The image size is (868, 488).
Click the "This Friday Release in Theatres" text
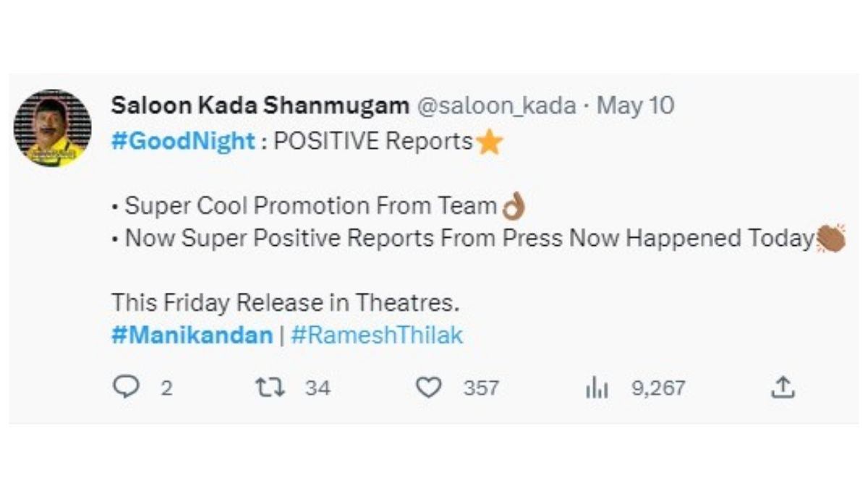pos(285,303)
